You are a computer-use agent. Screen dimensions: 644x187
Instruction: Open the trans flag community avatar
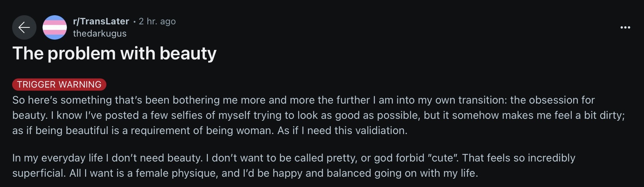point(55,27)
